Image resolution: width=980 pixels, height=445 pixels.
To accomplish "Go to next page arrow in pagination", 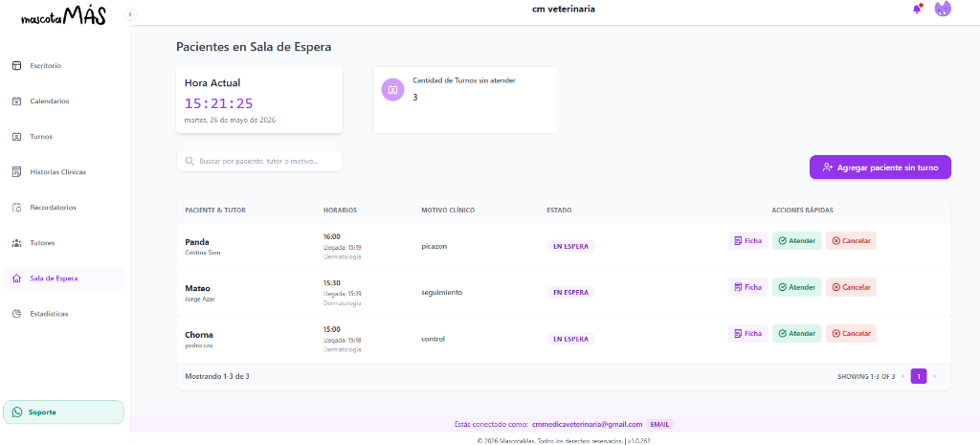I will point(934,376).
